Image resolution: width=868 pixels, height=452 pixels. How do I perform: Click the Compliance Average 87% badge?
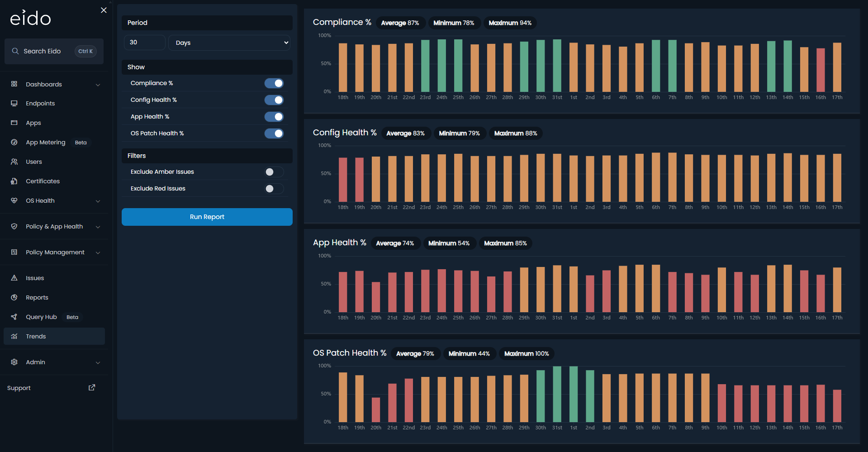click(400, 23)
